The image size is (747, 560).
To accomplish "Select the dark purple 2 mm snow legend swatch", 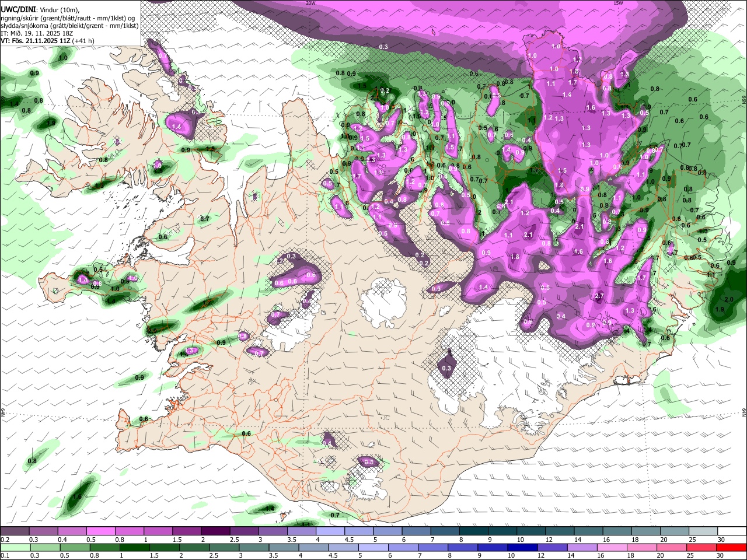I will coord(215,531).
